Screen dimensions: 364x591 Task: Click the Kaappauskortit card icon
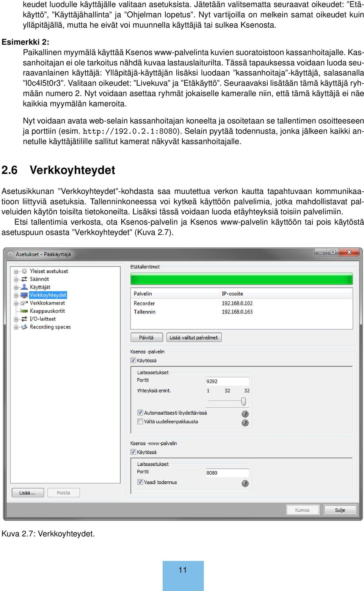[24, 311]
